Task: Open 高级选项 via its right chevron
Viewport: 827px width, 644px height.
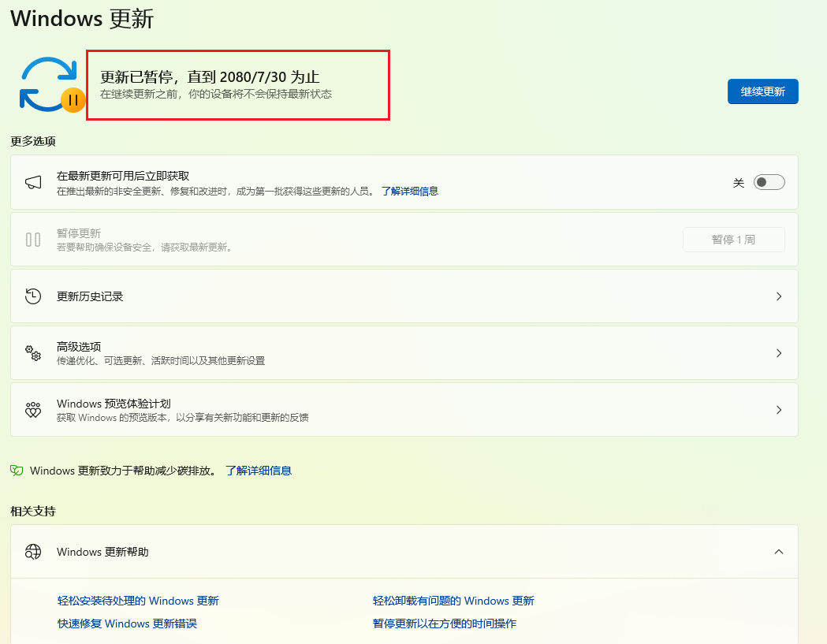Action: click(779, 353)
